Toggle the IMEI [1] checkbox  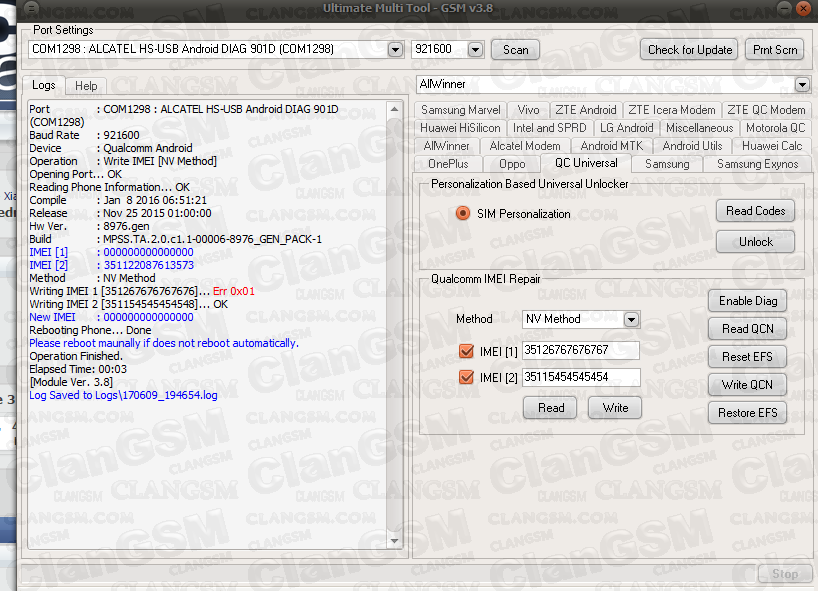click(x=466, y=351)
